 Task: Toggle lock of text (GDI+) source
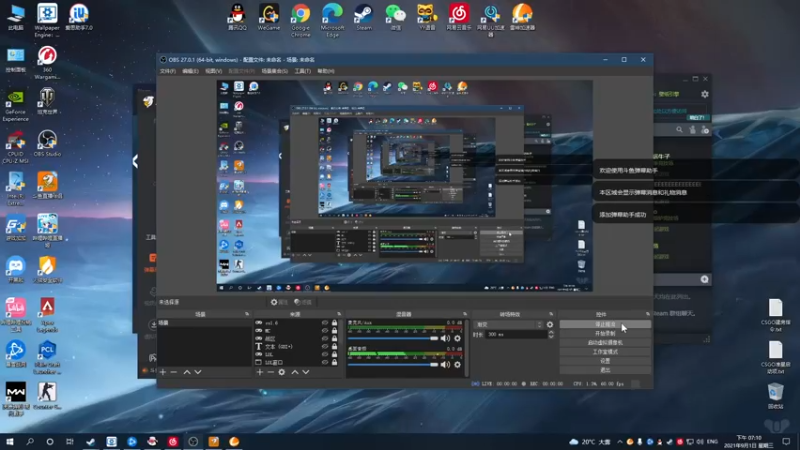335,346
